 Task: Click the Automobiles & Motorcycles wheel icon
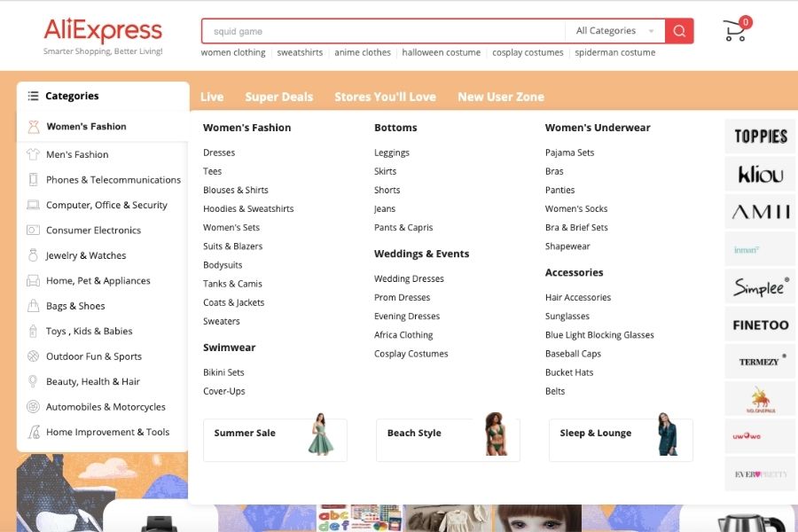point(33,407)
